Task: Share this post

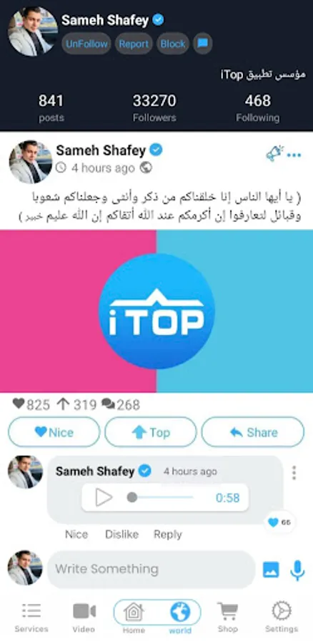Action: click(x=253, y=432)
